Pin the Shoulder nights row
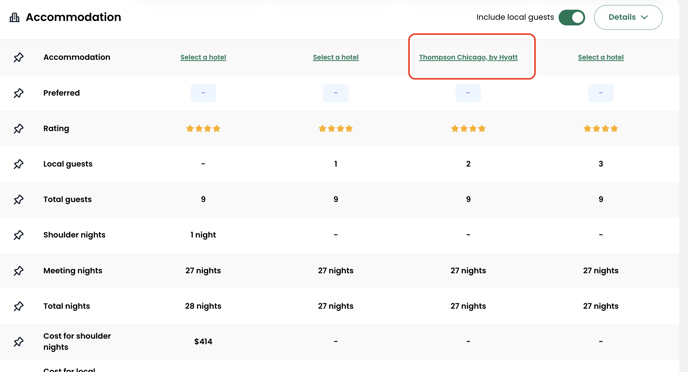688x372 pixels. (18, 235)
